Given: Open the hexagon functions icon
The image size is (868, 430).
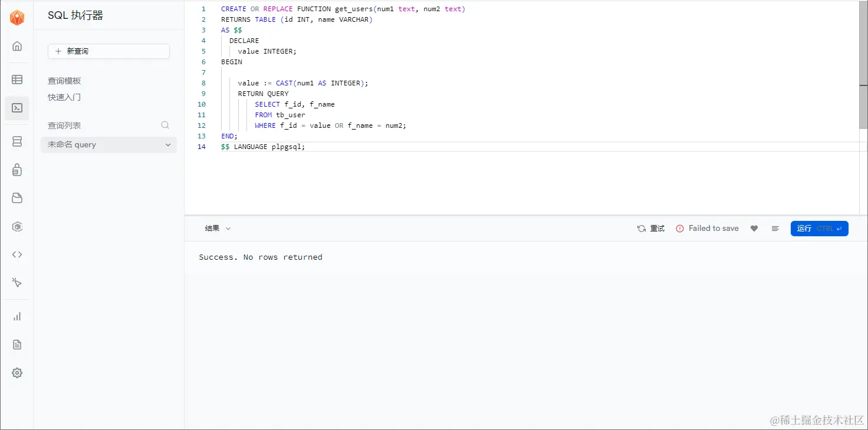Looking at the screenshot, I should click(17, 226).
